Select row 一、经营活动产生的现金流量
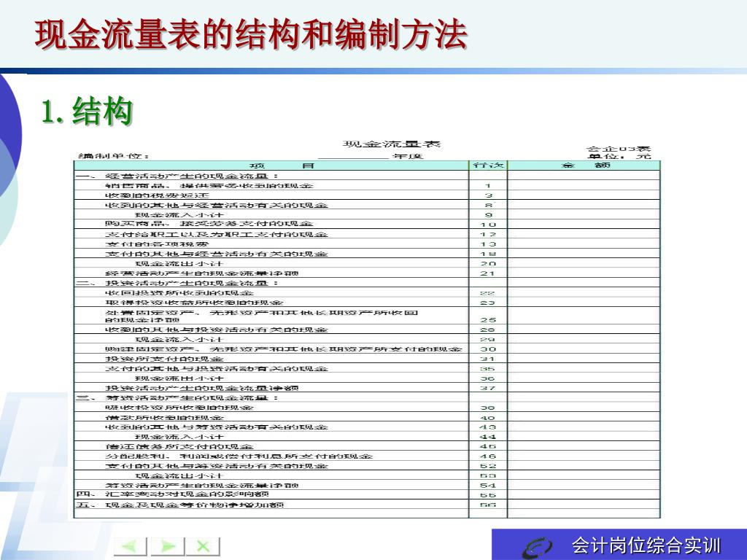Viewport: 747px width, 560px height. tap(367, 176)
